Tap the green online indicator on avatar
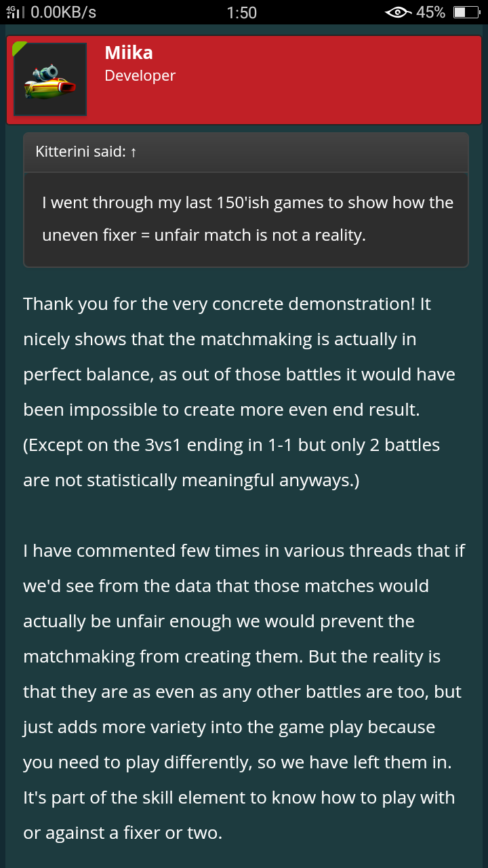 (18, 47)
